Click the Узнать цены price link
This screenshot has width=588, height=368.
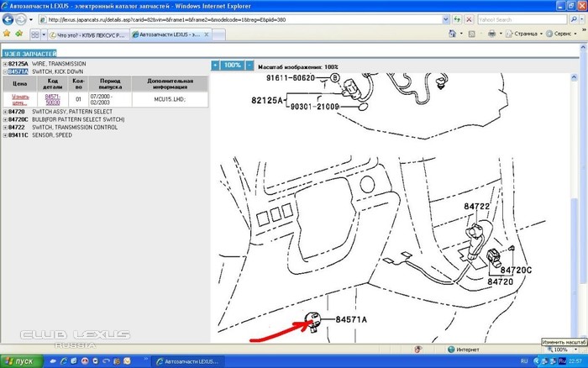(x=20, y=99)
